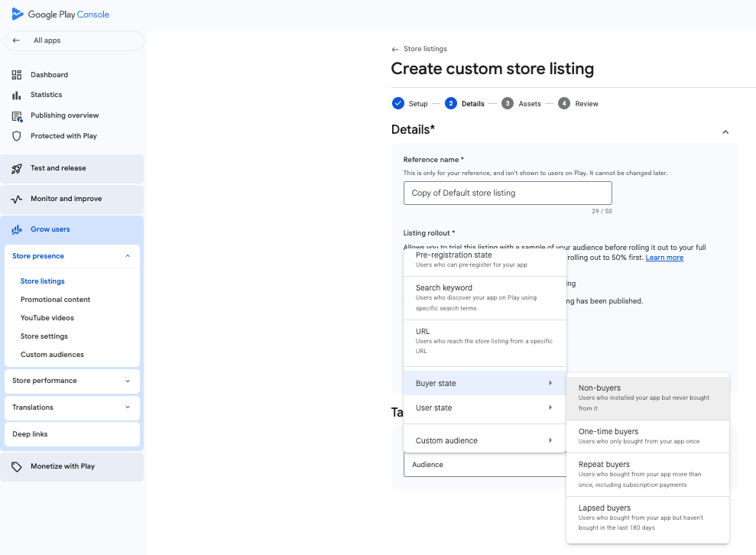This screenshot has height=555, width=756.
Task: Open the Audience dropdown field
Action: (x=485, y=465)
